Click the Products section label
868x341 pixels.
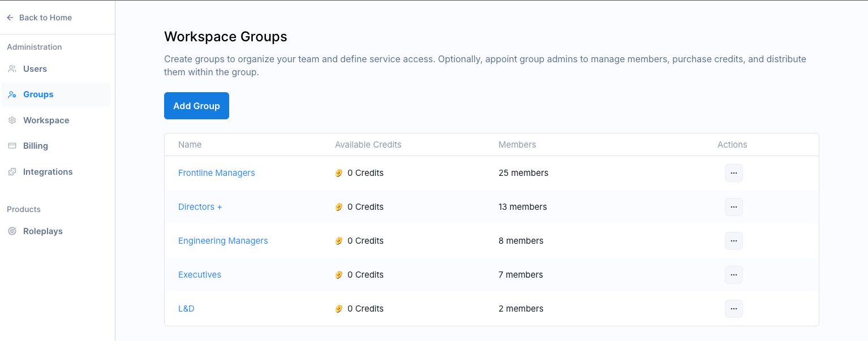[24, 209]
